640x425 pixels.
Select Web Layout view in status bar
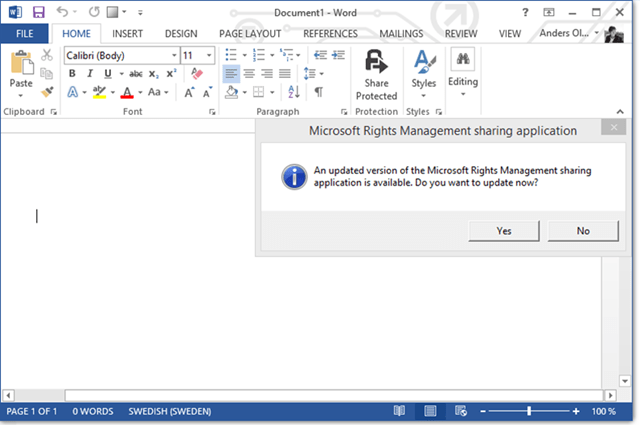460,411
